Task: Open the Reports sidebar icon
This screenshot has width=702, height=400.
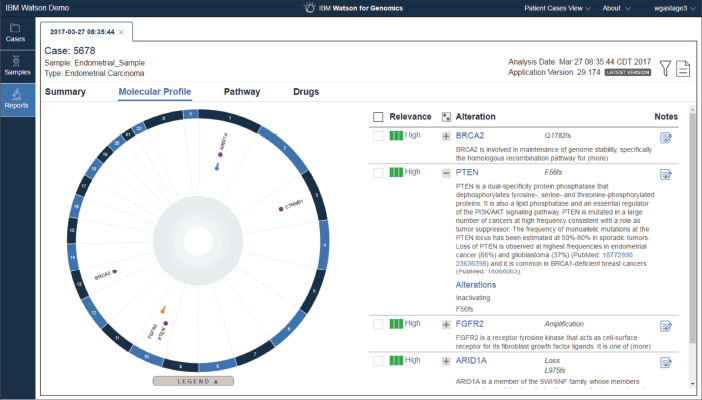Action: pos(16,98)
